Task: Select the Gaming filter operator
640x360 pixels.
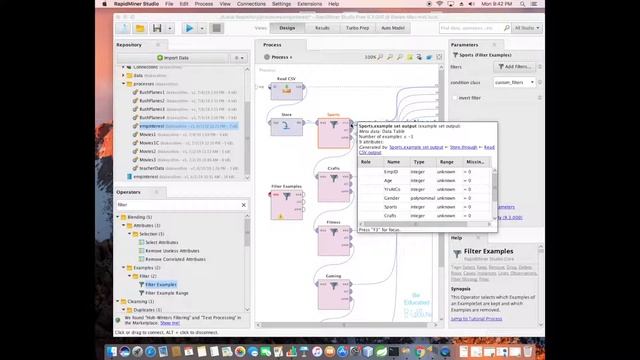Action: [334, 295]
